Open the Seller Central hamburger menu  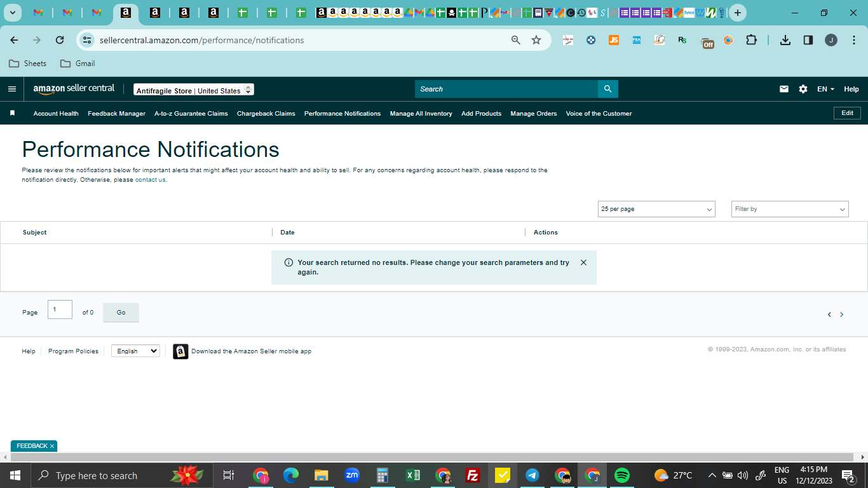[x=12, y=89]
